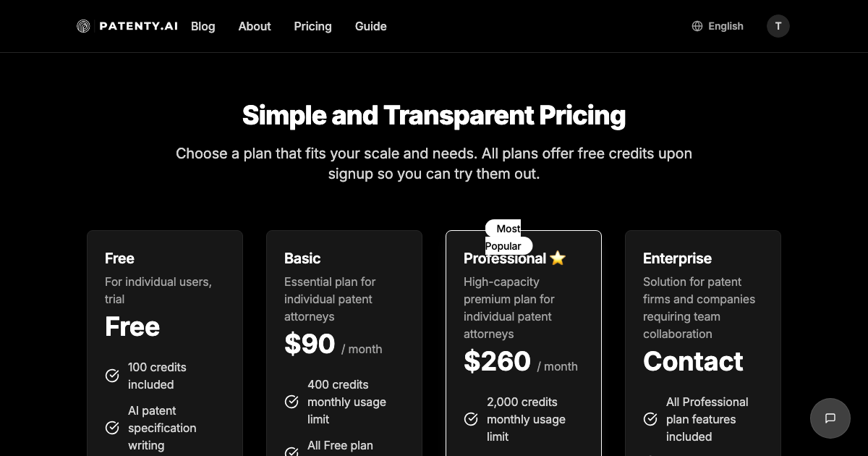Viewport: 868px width, 456px height.
Task: Click the Most Popular badge
Action: (508, 237)
